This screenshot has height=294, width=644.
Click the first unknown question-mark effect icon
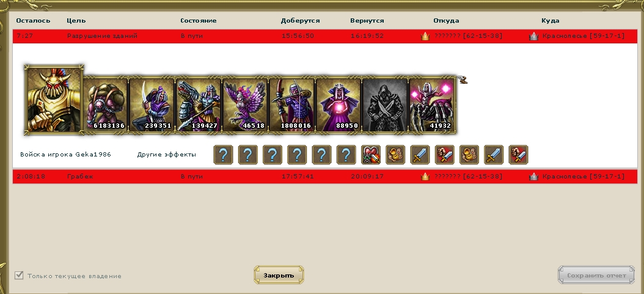click(223, 155)
